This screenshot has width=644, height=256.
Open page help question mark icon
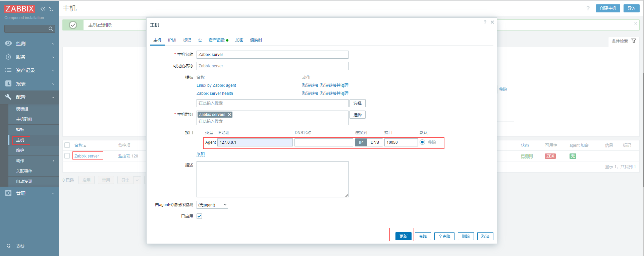588,8
